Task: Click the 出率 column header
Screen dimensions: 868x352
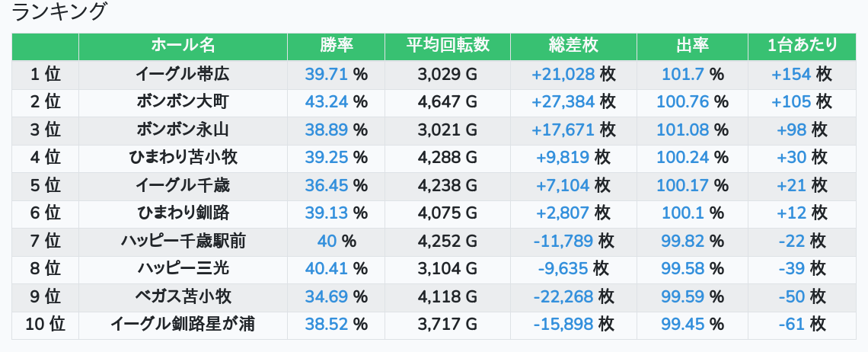Action: coord(692,46)
